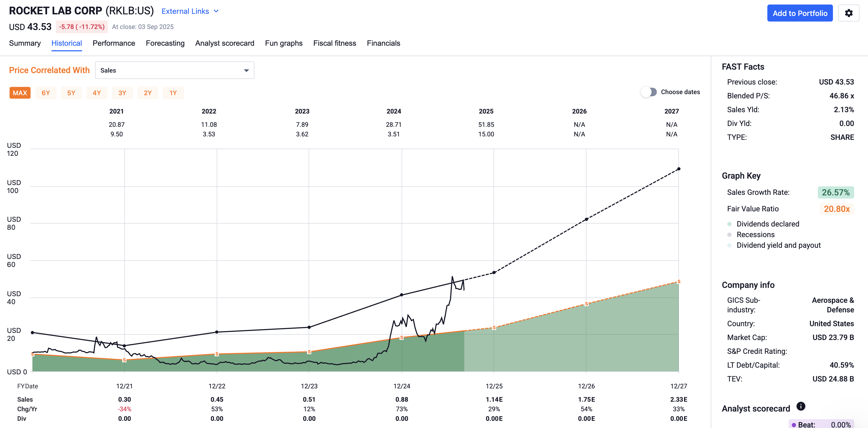Click the Analyst scorecard info icon
This screenshot has height=428, width=868.
tap(801, 406)
